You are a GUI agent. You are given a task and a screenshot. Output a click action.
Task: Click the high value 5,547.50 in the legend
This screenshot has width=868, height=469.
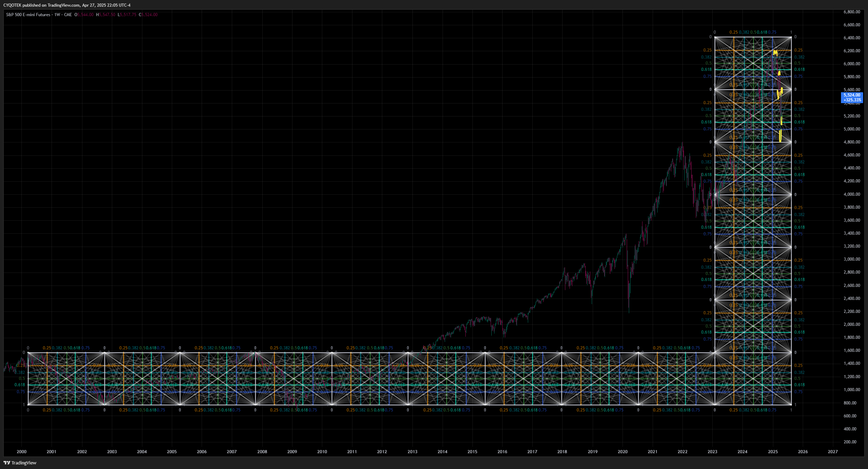[107, 15]
